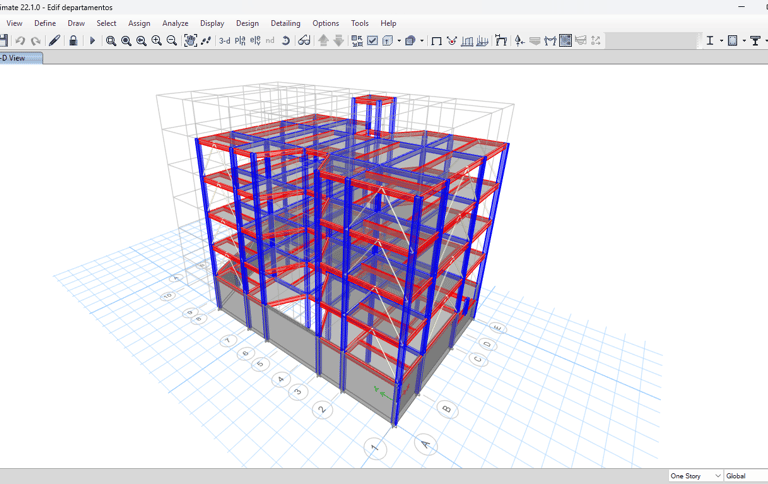
Task: Select the 3-D View tab
Action: pos(21,58)
